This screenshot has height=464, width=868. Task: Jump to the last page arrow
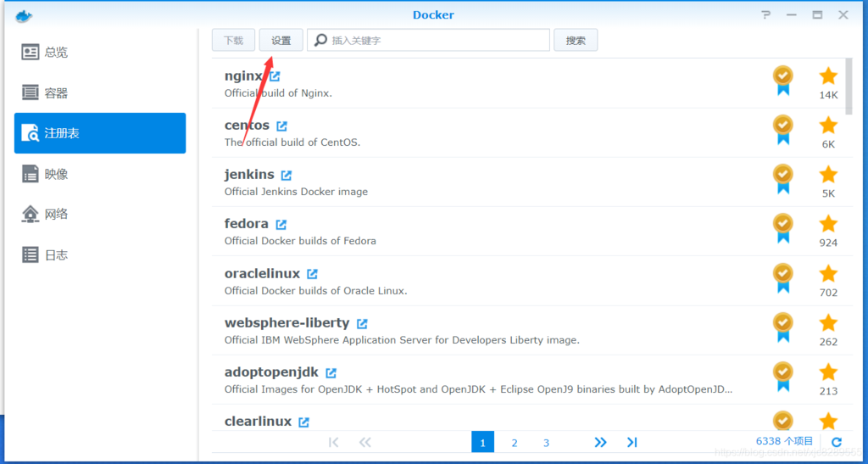[x=632, y=443]
